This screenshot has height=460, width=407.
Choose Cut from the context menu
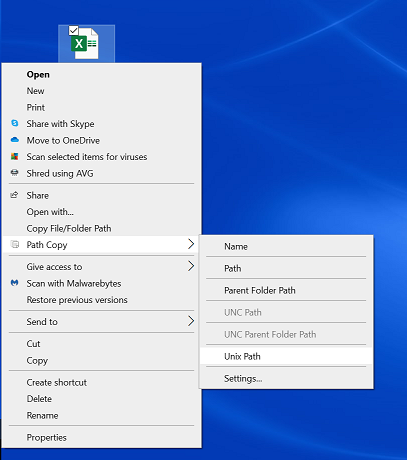(x=101, y=344)
